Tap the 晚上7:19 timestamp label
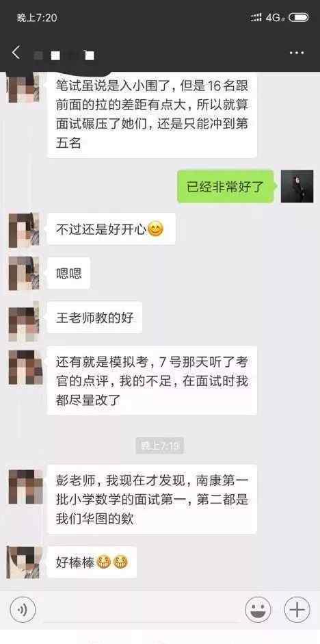320x644 pixels. pos(159,446)
